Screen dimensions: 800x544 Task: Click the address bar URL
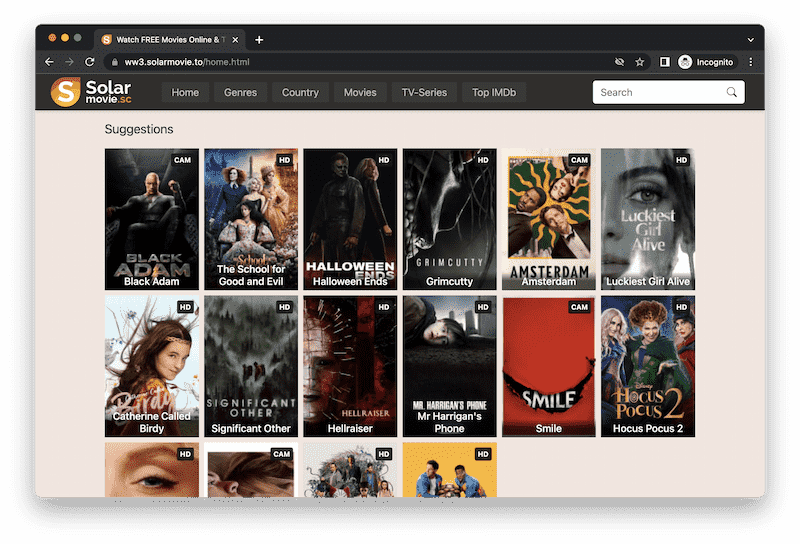187,62
